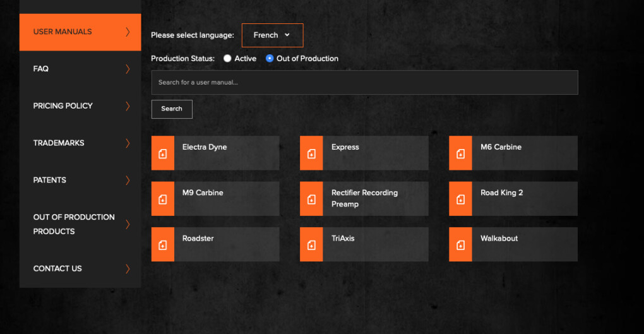Screen dimensions: 644x334
Task: Click the Electra Dyne manual download icon
Action: [x=163, y=153]
